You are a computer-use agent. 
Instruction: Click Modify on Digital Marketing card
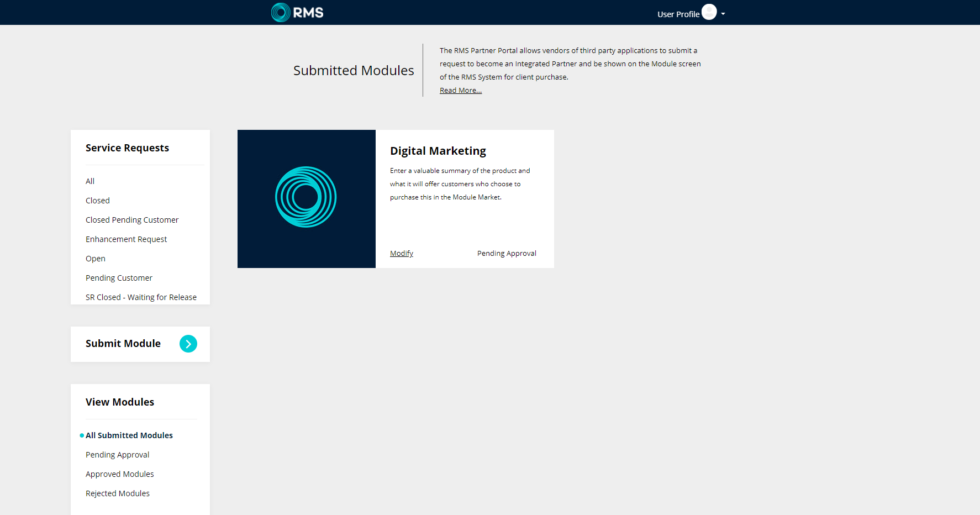pos(402,253)
